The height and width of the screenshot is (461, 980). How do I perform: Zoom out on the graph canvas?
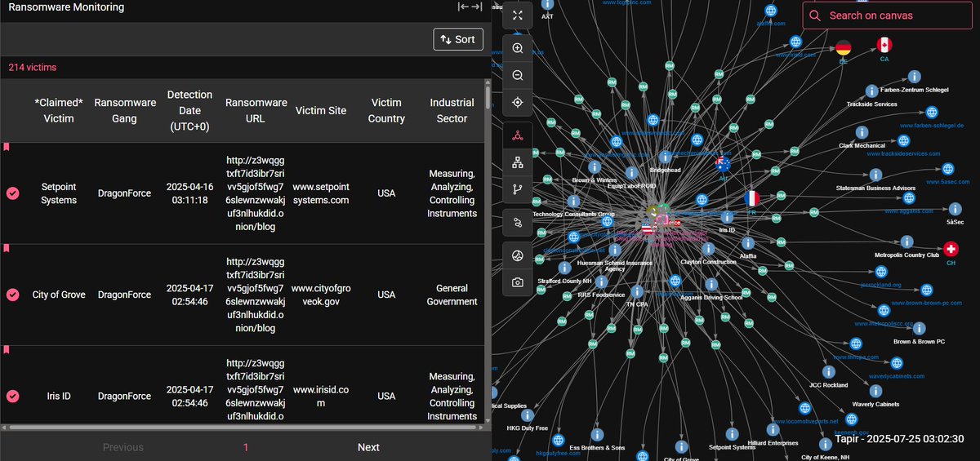point(517,75)
